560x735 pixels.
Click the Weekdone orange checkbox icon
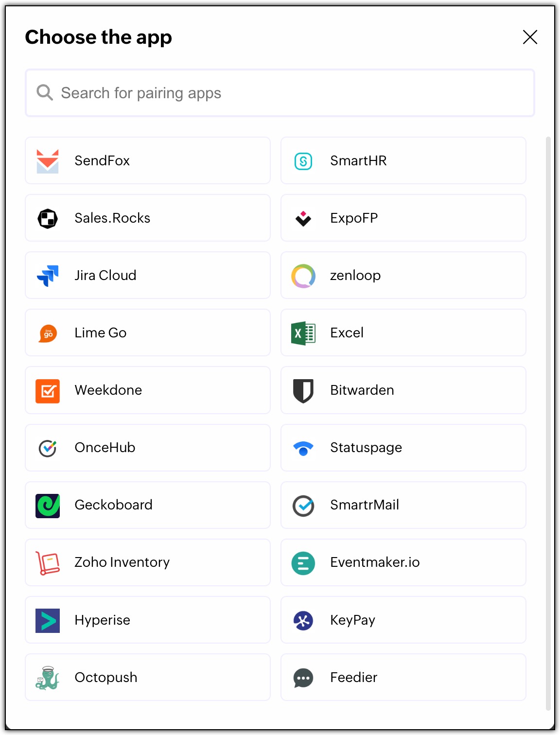click(48, 391)
